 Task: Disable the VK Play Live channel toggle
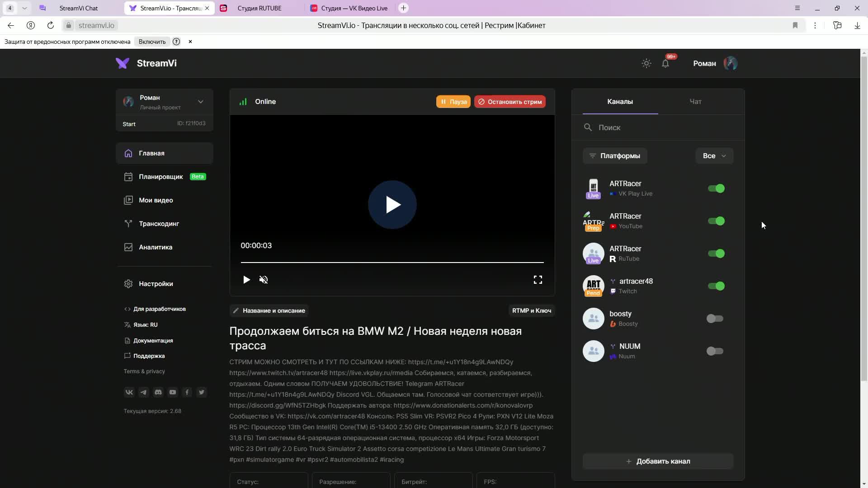[716, 188]
